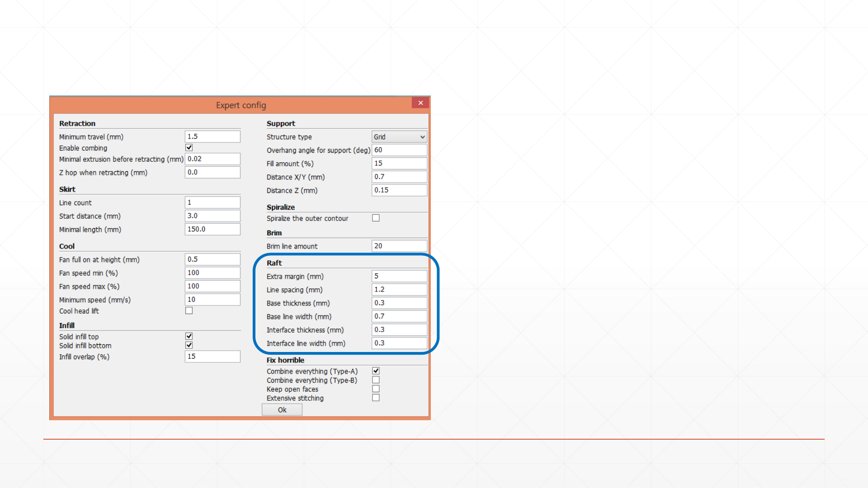Open the Structure type dropdown

click(x=399, y=137)
